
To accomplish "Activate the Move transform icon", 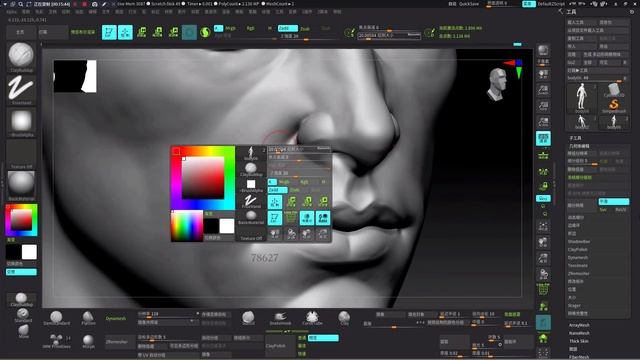I will coord(141,32).
